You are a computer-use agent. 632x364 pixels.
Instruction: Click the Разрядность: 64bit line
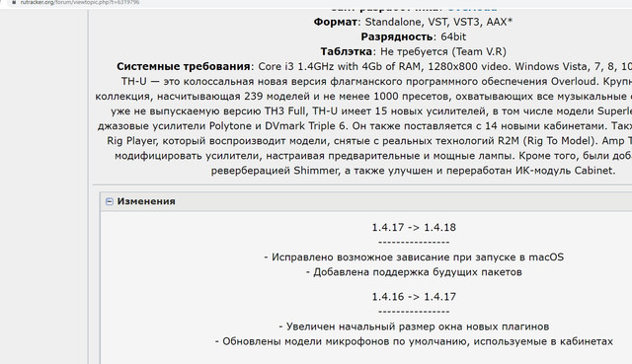point(413,36)
